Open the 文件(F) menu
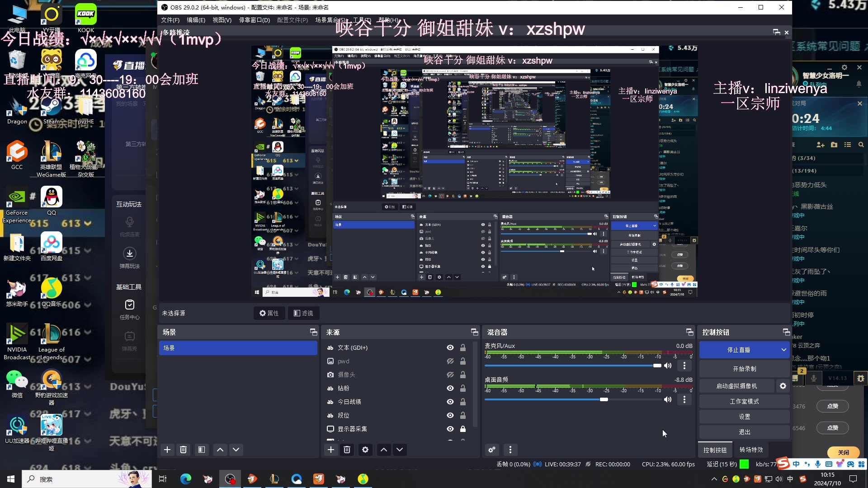The width and height of the screenshot is (868, 488). (x=170, y=20)
